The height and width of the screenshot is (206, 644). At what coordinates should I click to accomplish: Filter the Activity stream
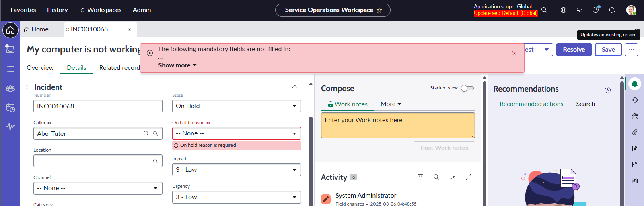pyautogui.click(x=420, y=177)
